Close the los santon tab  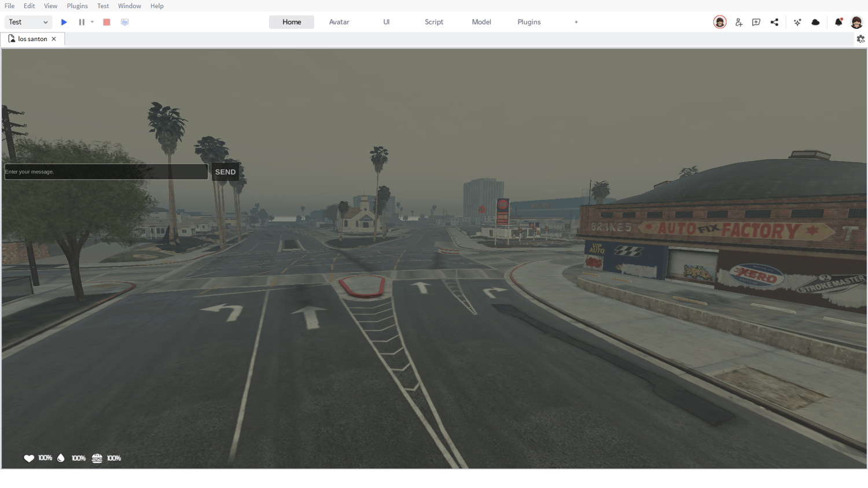pyautogui.click(x=54, y=39)
